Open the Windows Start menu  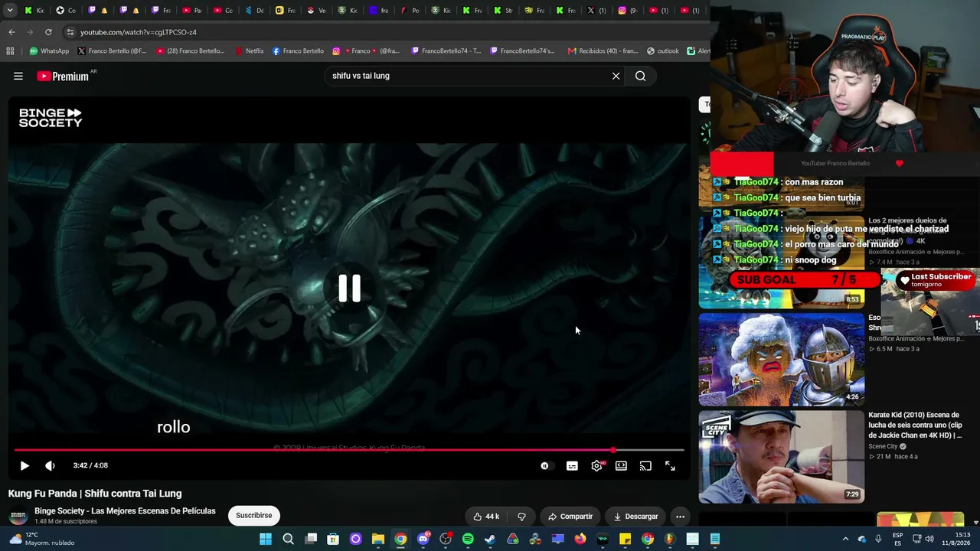266,540
